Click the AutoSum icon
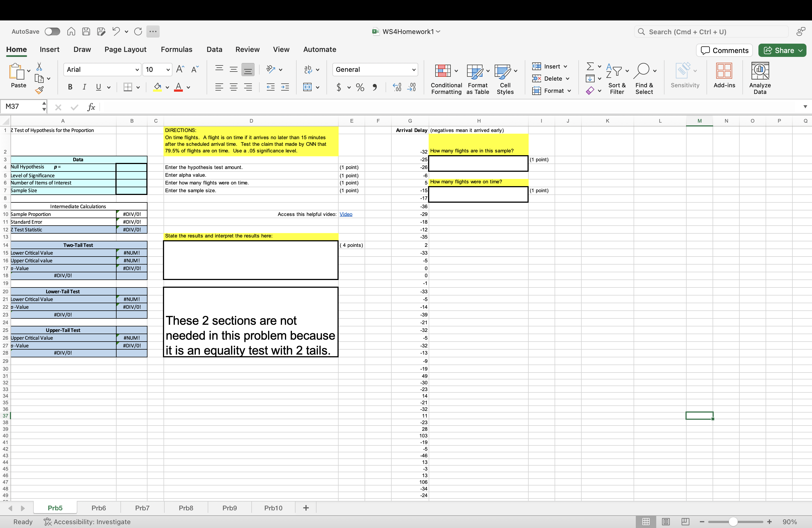 click(x=590, y=66)
